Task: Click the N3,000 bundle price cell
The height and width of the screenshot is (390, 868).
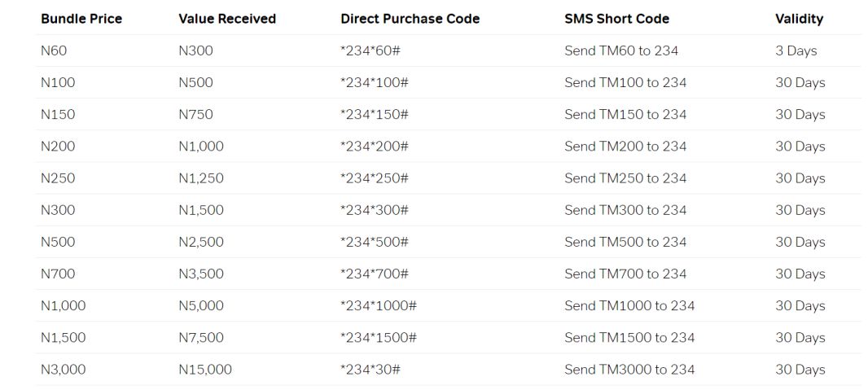Action: pos(63,370)
